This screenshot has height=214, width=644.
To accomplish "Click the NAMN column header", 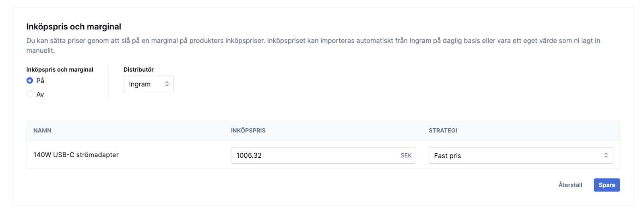I will pyautogui.click(x=42, y=131).
